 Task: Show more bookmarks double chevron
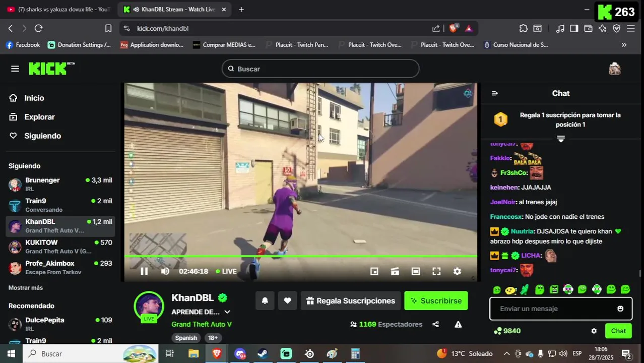pos(624,45)
